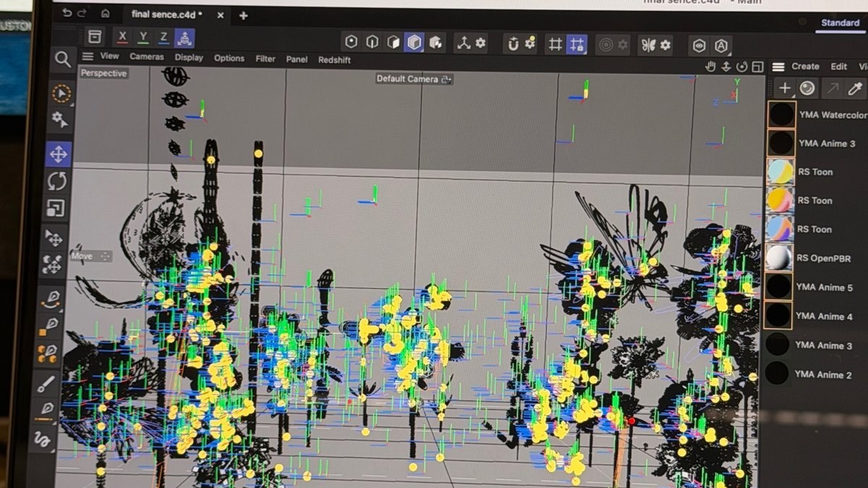Open settings gear beside the Axis mode icon
Viewport: 868px width, 488px height.
click(x=481, y=43)
